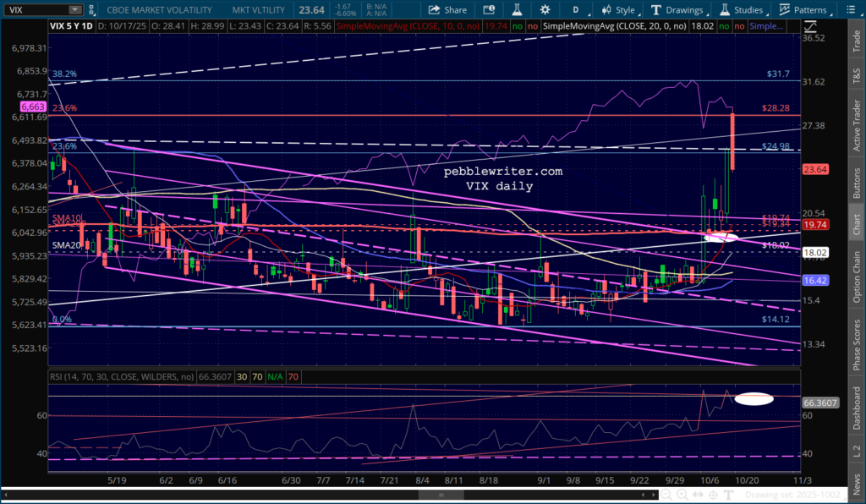866x504 pixels.
Task: Open the News sidebar tab
Action: tap(857, 485)
